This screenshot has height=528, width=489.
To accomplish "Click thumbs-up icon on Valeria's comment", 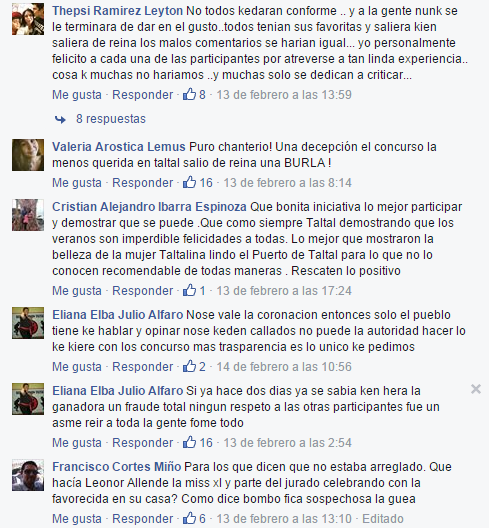I will pos(189,182).
